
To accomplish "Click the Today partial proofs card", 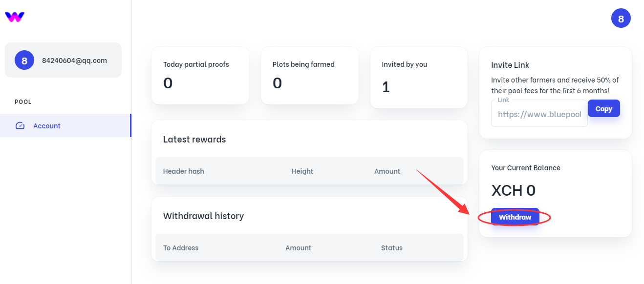I will (200, 76).
